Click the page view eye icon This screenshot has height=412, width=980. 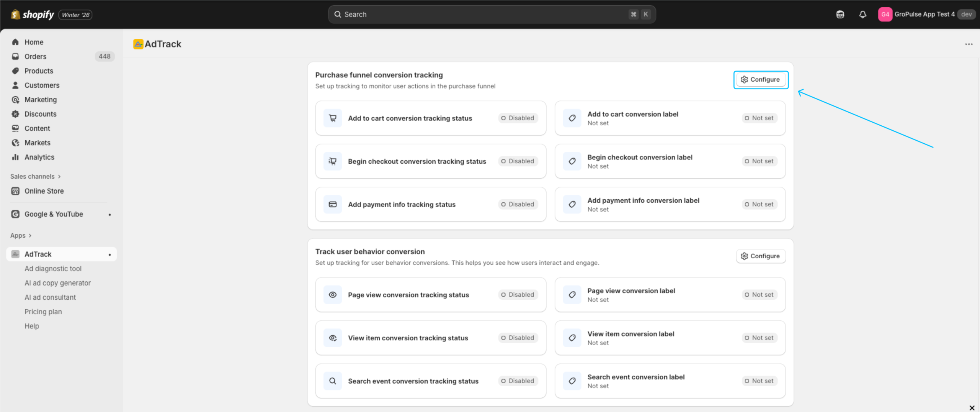[333, 295]
